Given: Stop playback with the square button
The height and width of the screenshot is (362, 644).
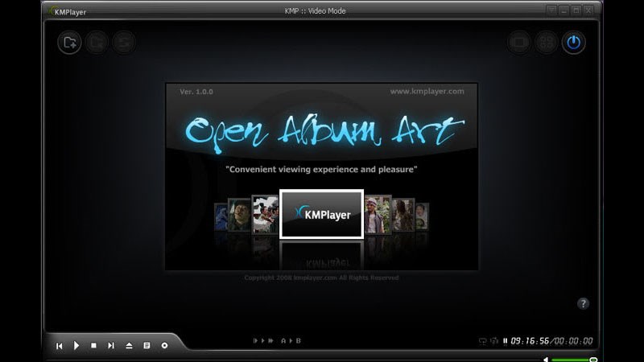Looking at the screenshot, I should [x=93, y=346].
